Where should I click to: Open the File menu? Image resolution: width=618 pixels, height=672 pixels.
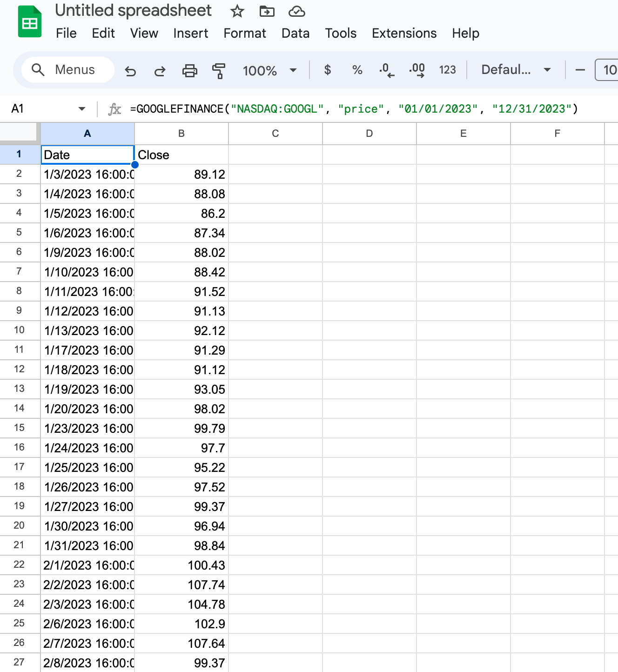pos(66,34)
